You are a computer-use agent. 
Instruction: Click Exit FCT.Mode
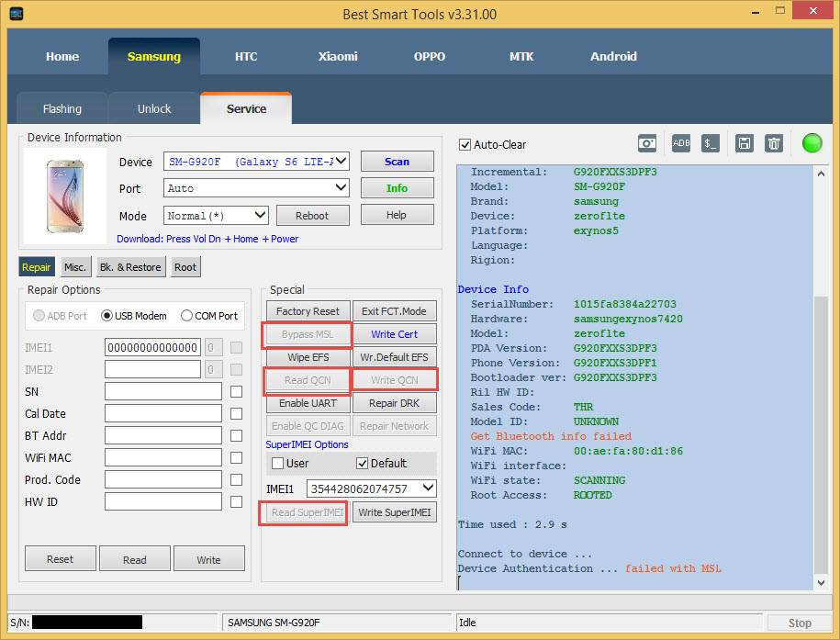(394, 311)
